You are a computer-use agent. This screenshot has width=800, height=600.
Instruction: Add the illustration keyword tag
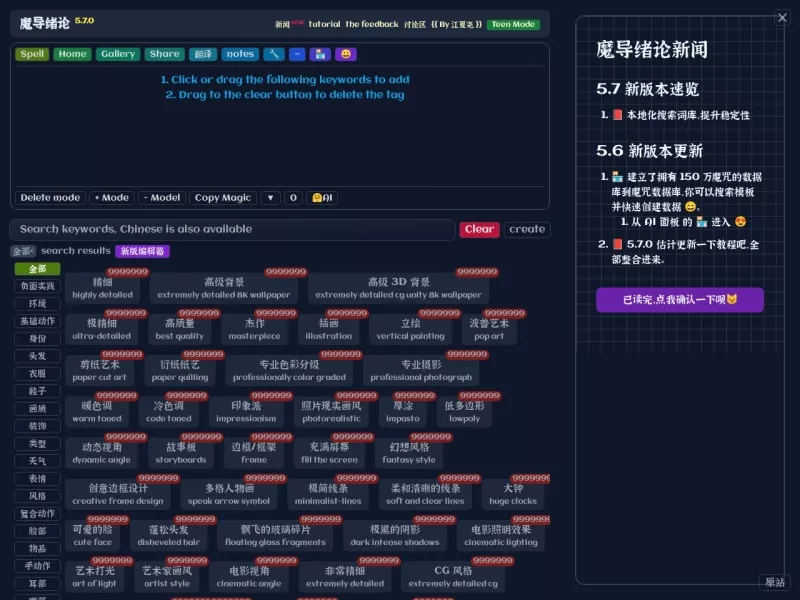(x=329, y=330)
